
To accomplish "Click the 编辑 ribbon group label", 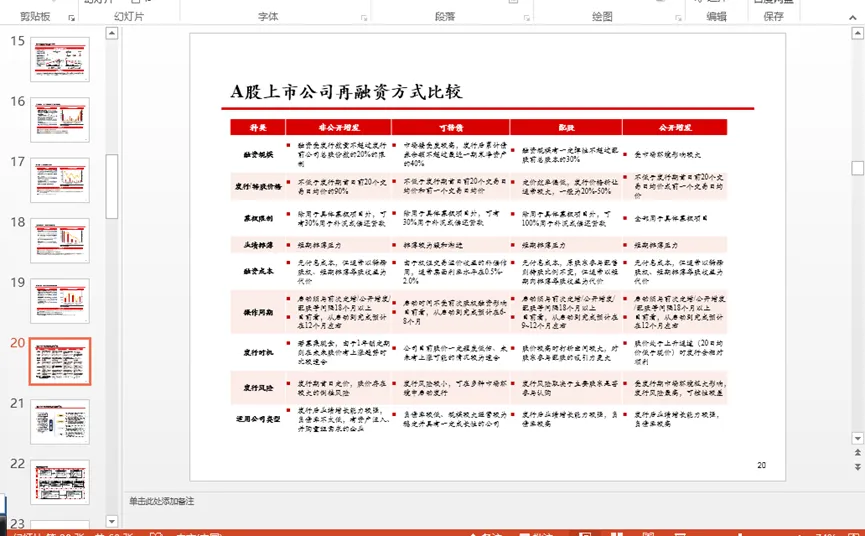I will point(717,17).
